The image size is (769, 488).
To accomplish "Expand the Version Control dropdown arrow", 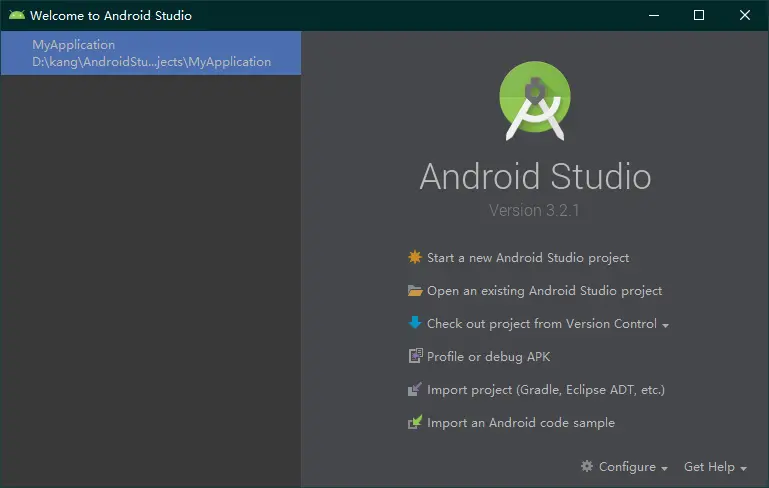I will 666,325.
